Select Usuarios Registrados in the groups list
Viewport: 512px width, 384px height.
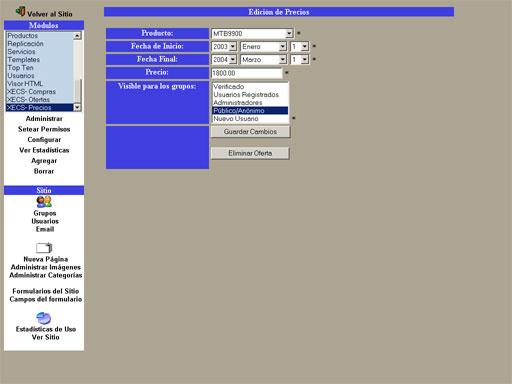[250, 95]
